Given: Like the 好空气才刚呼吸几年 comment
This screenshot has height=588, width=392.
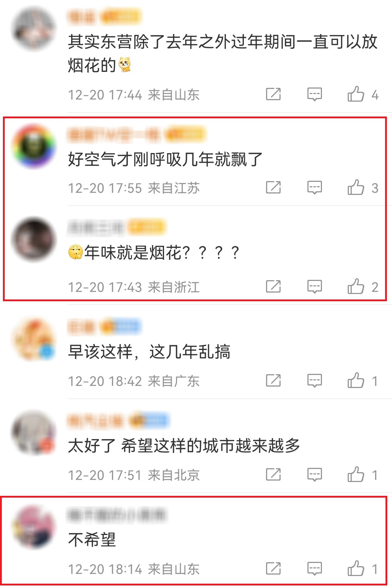Looking at the screenshot, I should click(363, 188).
